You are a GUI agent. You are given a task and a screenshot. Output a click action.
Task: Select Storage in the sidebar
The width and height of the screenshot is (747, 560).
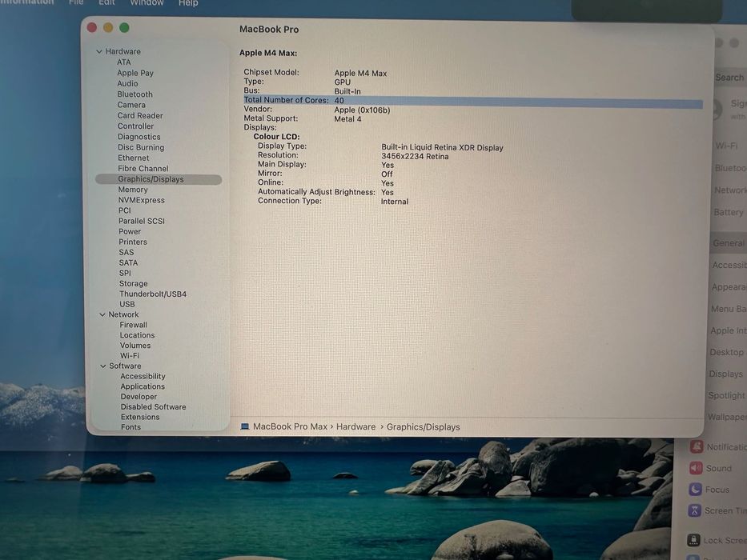(x=134, y=284)
